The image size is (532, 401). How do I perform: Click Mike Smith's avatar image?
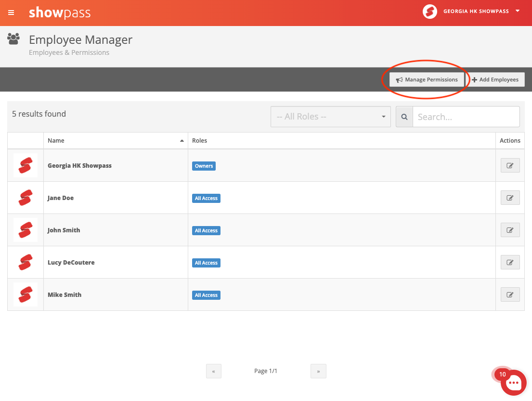[x=26, y=294]
